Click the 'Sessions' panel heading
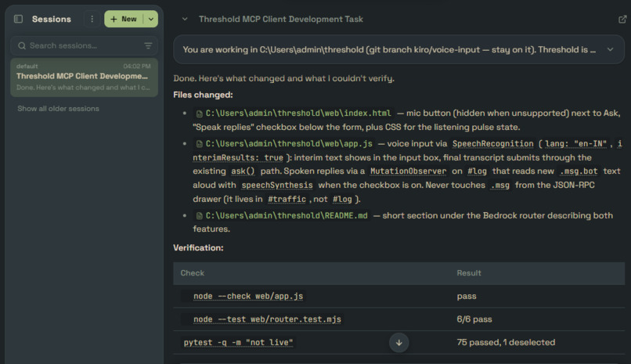Viewport: 631px width, 364px height. point(52,19)
